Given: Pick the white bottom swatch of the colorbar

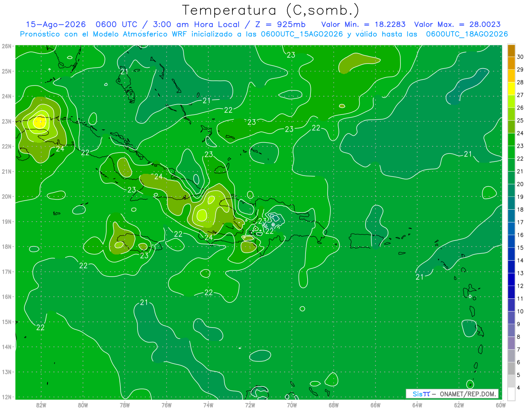Looking at the screenshot, I should click(511, 394).
